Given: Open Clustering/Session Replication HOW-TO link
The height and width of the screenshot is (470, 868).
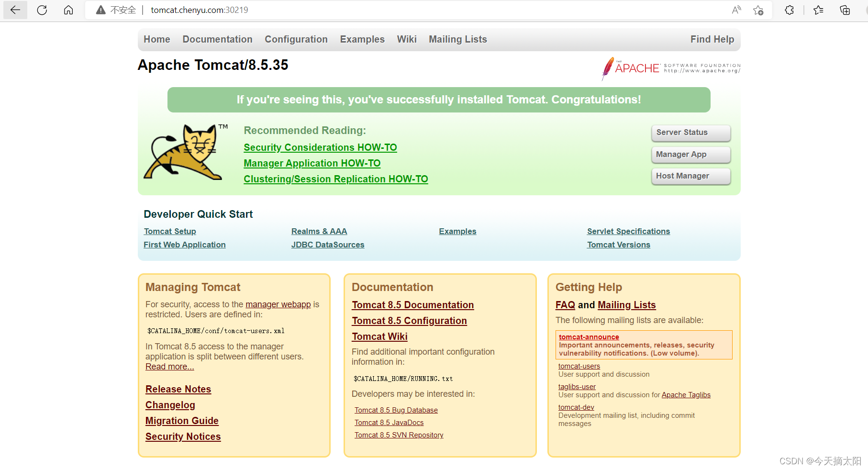Looking at the screenshot, I should (336, 179).
